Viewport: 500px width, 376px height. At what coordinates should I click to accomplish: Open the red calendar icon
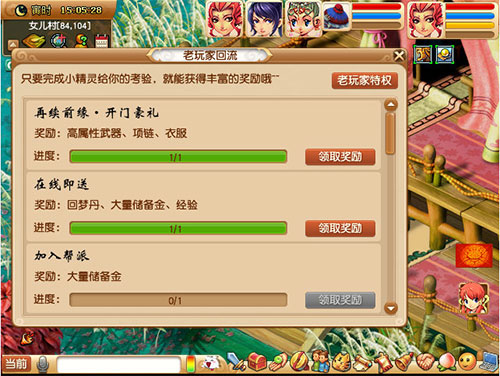[102, 42]
